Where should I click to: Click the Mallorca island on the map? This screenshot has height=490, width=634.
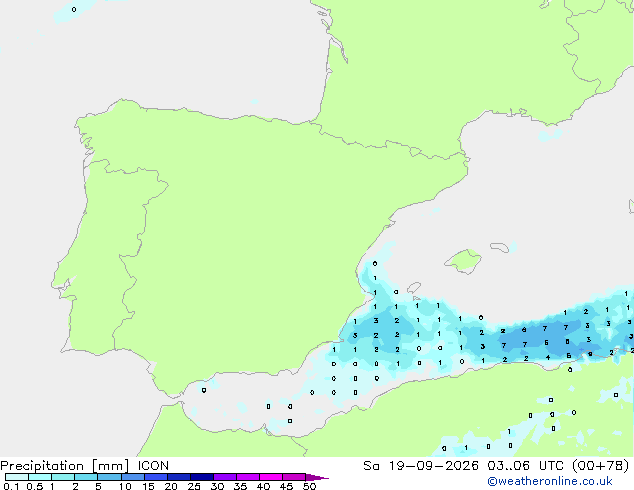point(464,261)
